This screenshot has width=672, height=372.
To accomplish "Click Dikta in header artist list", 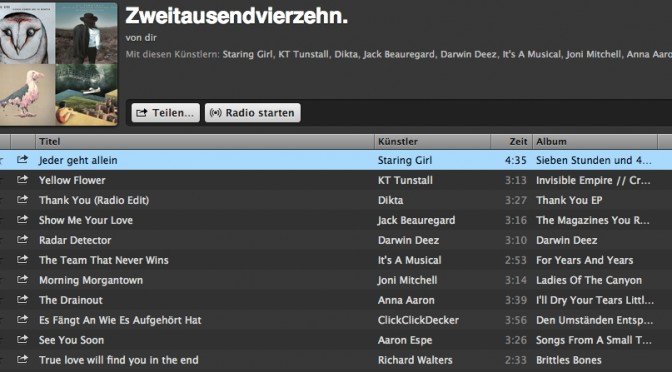I will [x=345, y=54].
